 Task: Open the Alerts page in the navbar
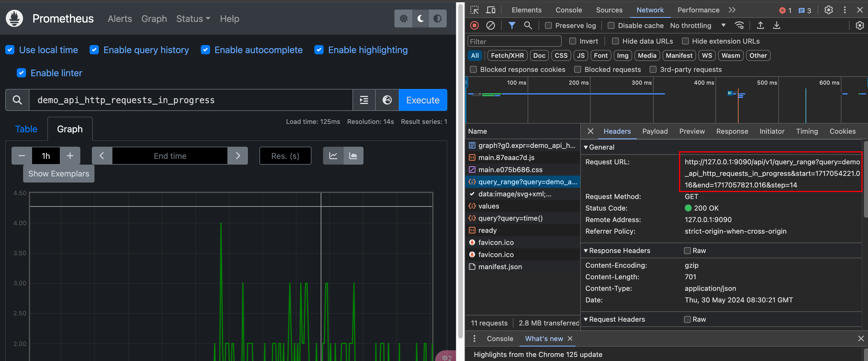120,19
